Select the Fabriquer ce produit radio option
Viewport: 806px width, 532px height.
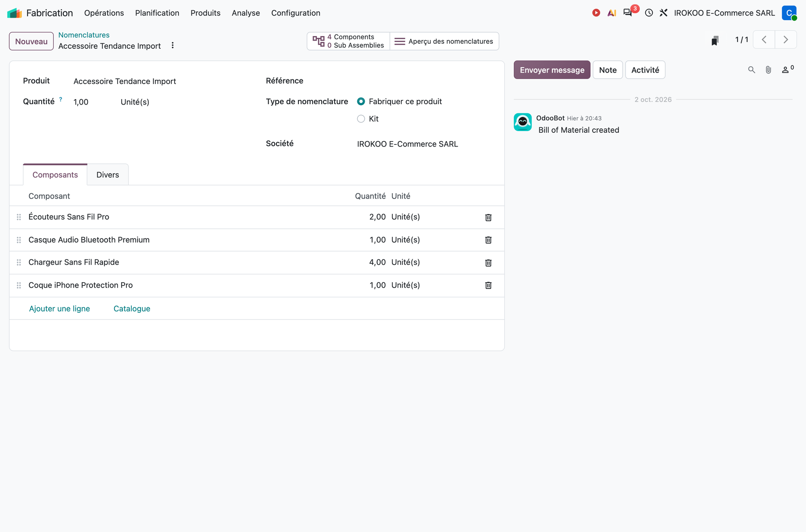(361, 102)
